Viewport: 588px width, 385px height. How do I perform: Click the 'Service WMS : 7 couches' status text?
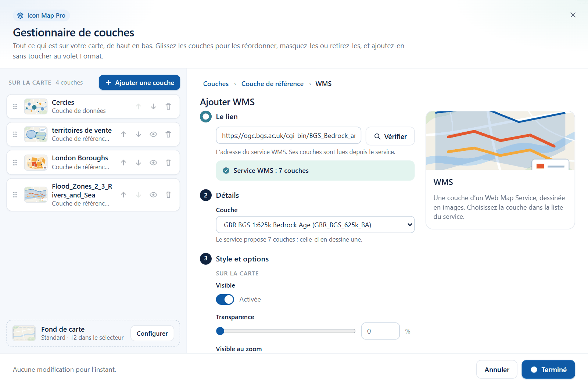(x=271, y=171)
